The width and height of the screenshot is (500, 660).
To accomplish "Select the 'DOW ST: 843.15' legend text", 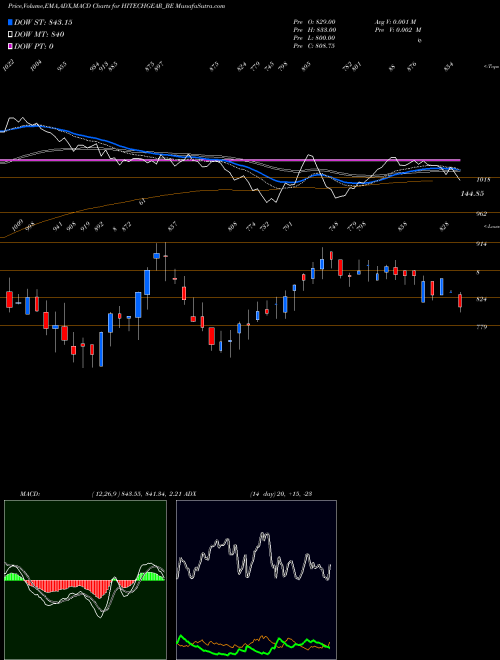I will 43,22.
